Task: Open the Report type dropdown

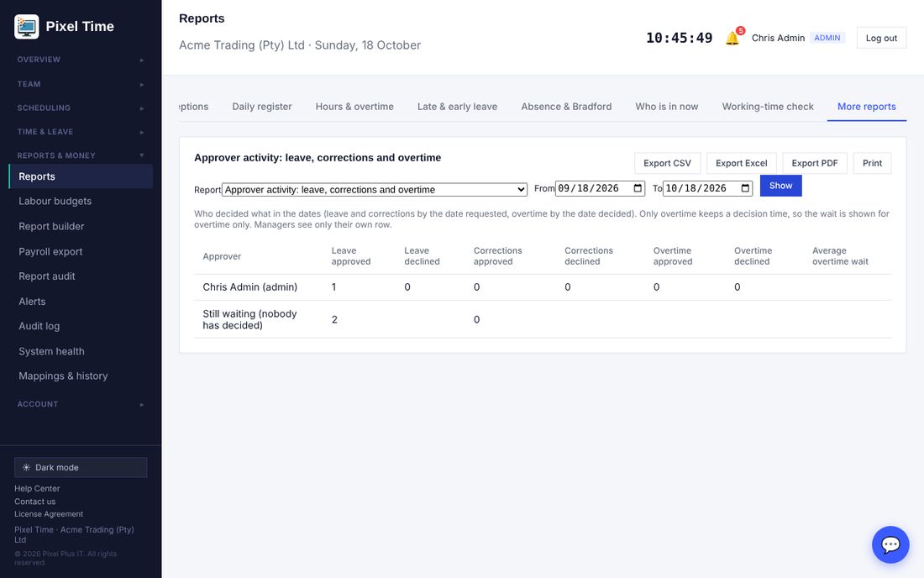Action: 375,190
